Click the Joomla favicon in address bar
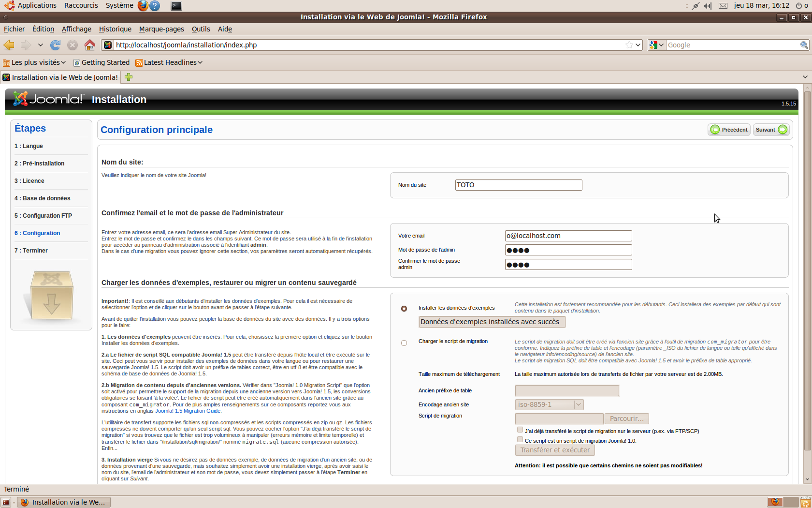812x508 pixels. click(108, 45)
